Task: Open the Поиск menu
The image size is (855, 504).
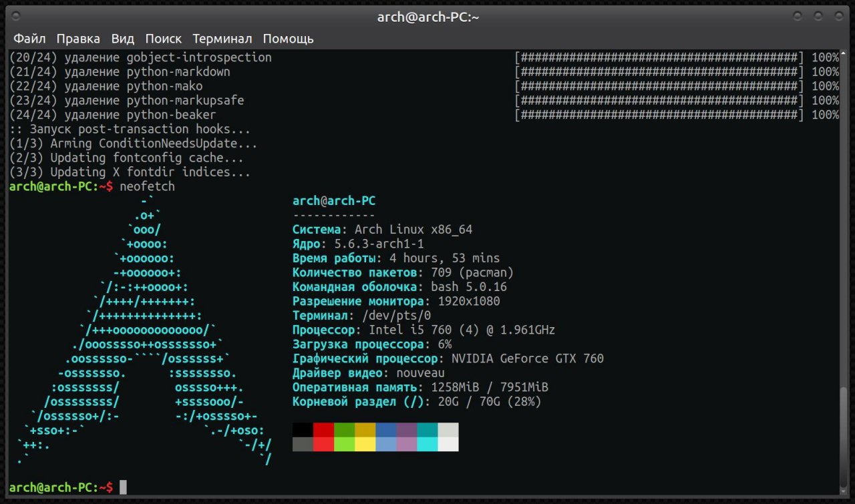Action: (x=164, y=39)
